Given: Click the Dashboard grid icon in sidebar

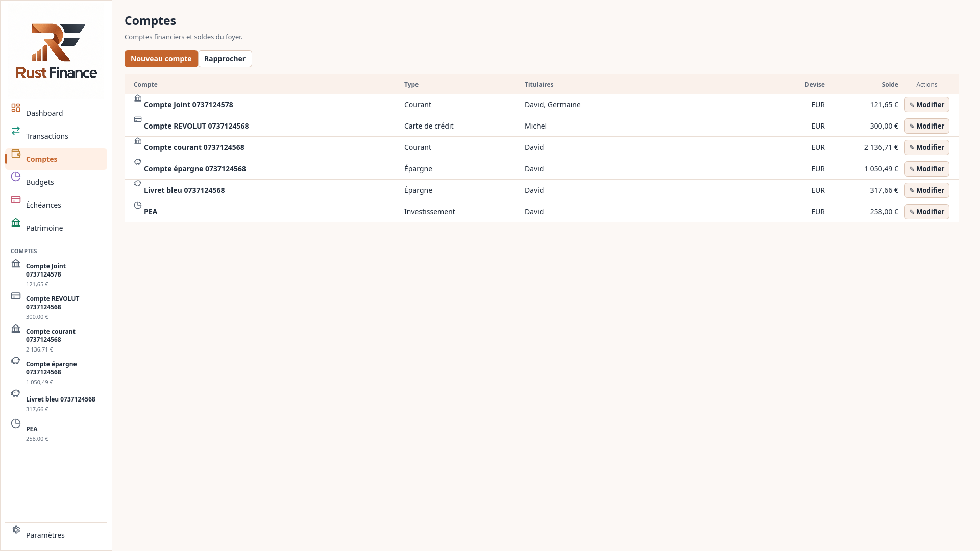Looking at the screenshot, I should click(x=16, y=108).
